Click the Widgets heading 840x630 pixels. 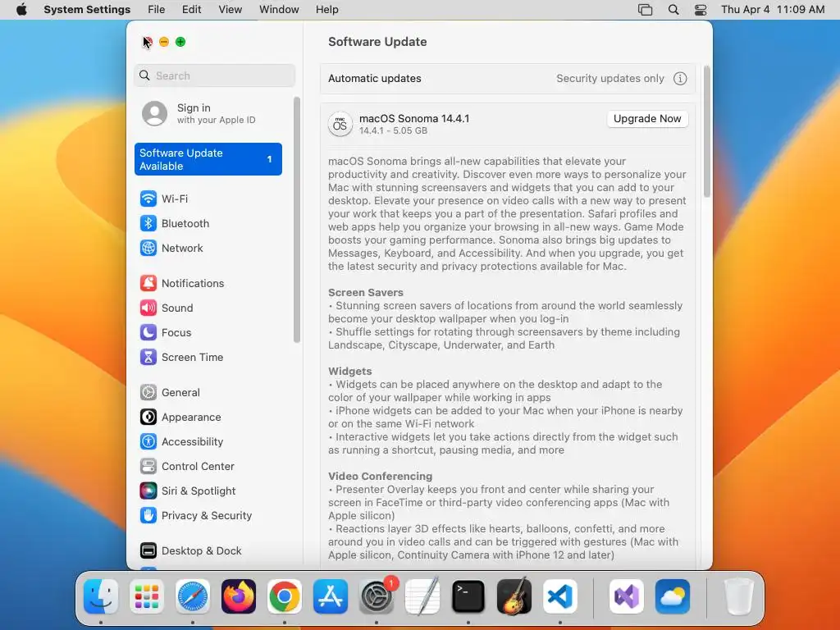point(349,372)
